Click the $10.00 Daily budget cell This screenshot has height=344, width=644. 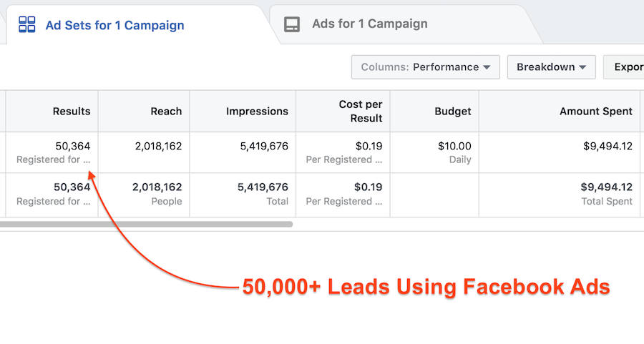pos(434,152)
